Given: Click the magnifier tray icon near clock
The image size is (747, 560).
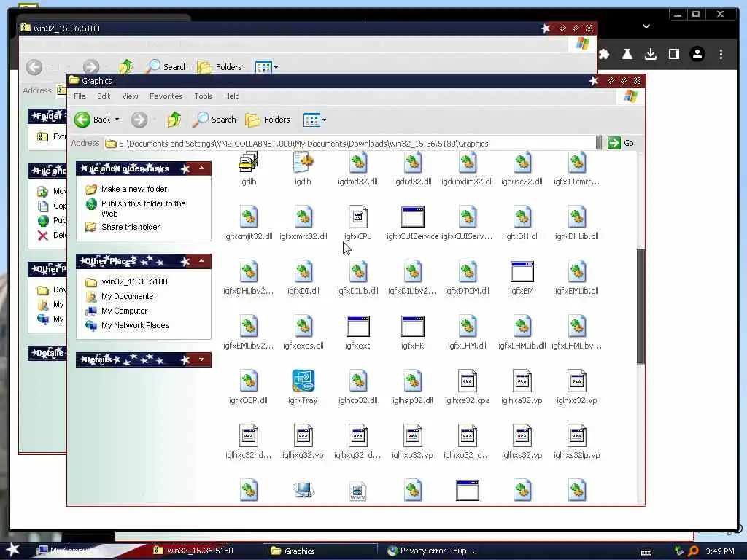Looking at the screenshot, I should pos(693,551).
